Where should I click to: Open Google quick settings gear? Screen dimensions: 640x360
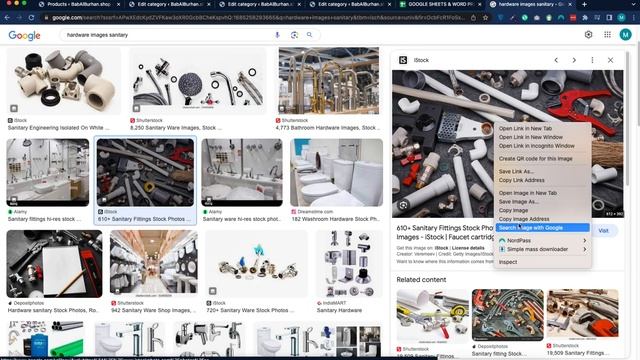[x=588, y=35]
